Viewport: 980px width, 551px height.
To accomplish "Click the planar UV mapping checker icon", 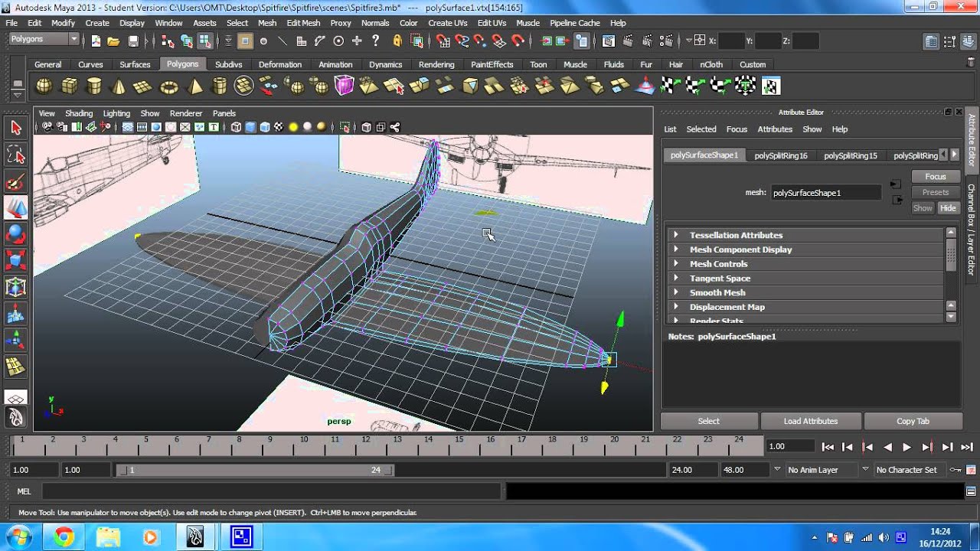I will (x=671, y=86).
